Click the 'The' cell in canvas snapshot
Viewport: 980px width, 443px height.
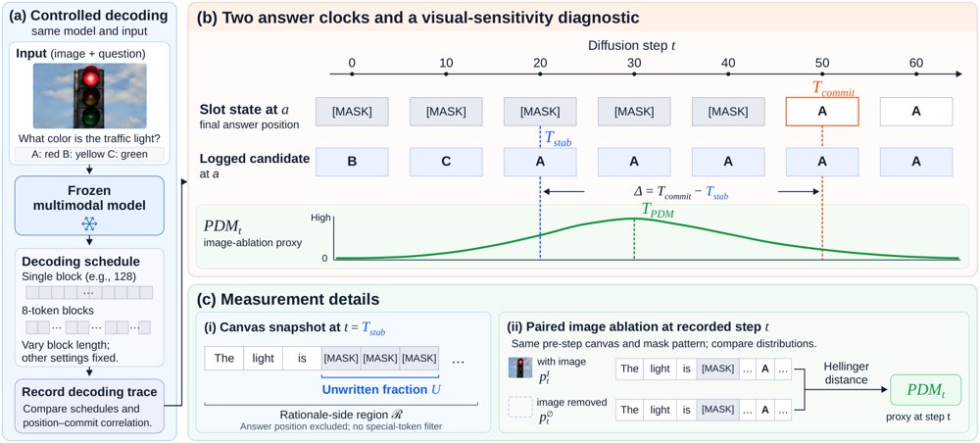pos(223,358)
